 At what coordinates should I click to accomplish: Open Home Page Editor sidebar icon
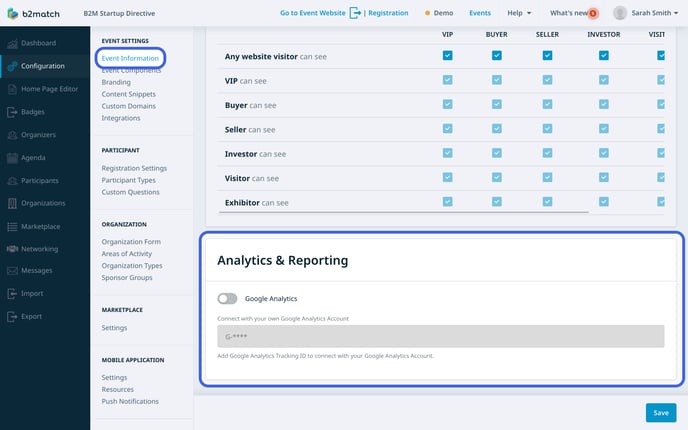[x=12, y=89]
